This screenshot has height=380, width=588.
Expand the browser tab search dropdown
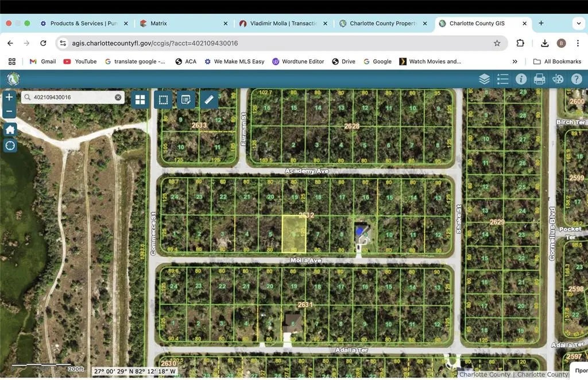pos(578,24)
